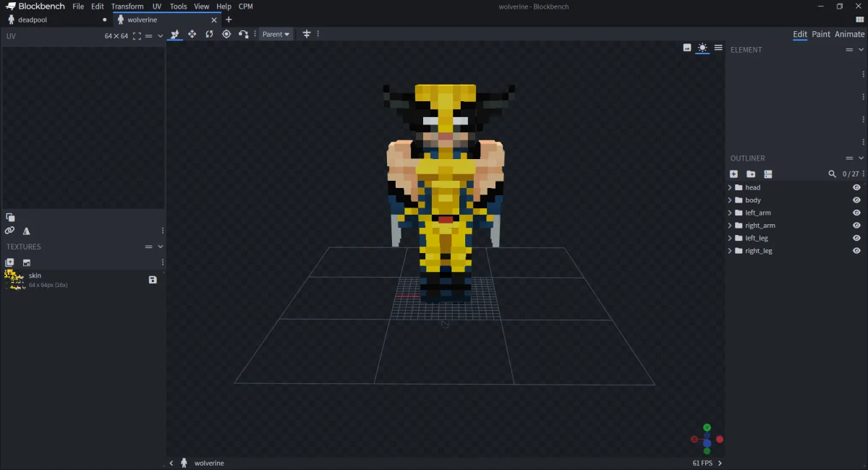Viewport: 868px width, 470px height.
Task: Click the wolverine breadcrumb label at bottom
Action: [209, 463]
